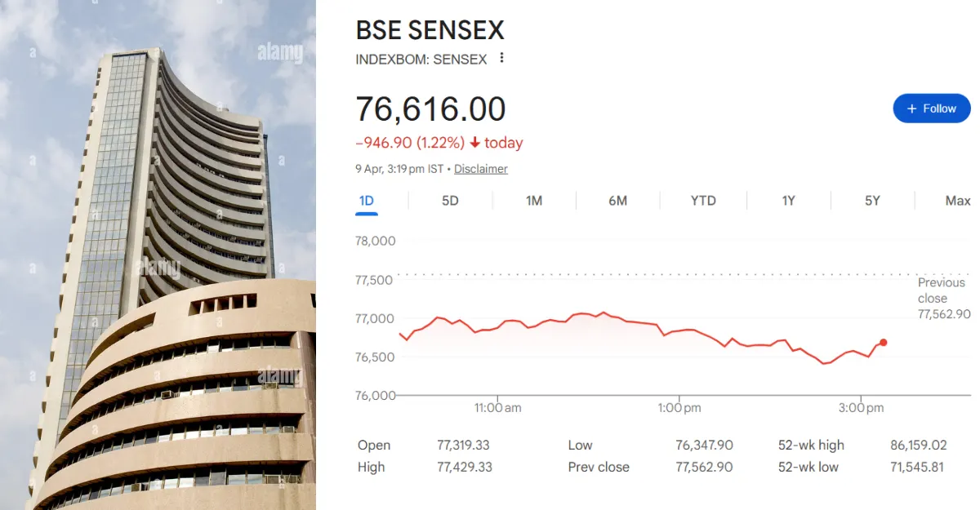
Task: Click the Previous close label on chart
Action: click(941, 290)
